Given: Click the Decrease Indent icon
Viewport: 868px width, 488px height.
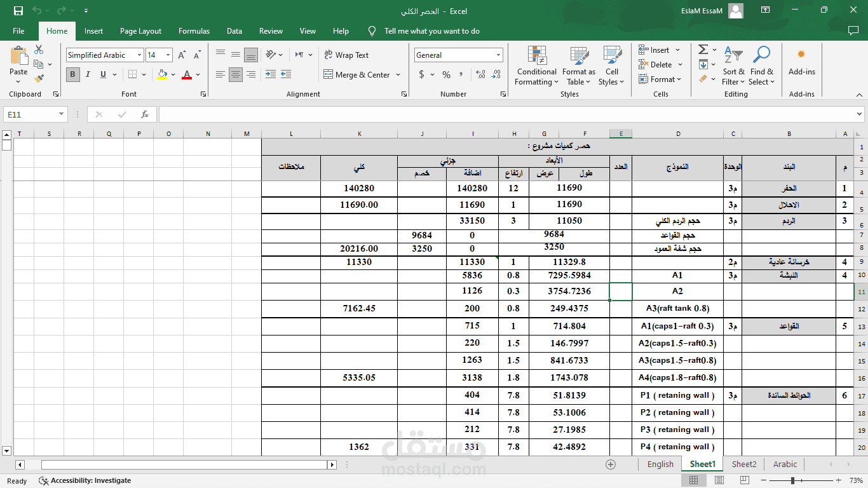Looking at the screenshot, I should 270,74.
